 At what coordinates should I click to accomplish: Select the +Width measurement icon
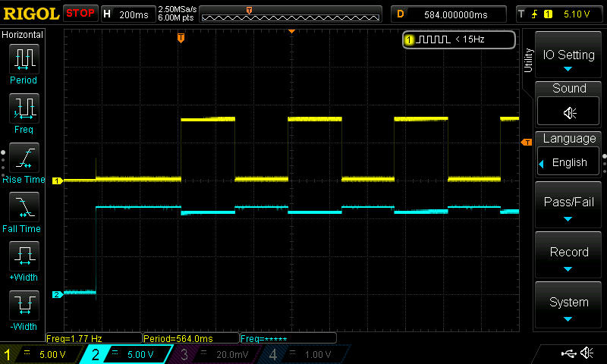point(24,256)
